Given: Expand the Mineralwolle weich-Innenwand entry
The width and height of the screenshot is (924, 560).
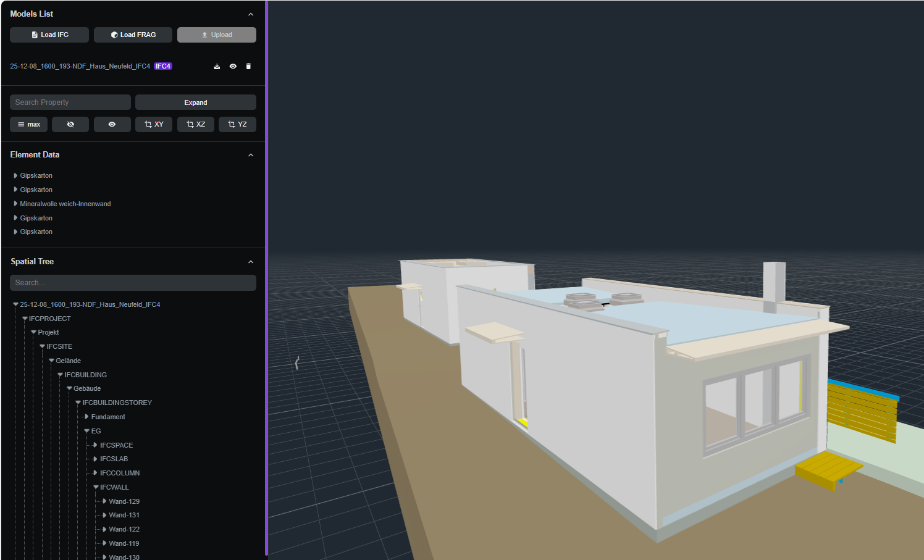Looking at the screenshot, I should click(x=15, y=204).
